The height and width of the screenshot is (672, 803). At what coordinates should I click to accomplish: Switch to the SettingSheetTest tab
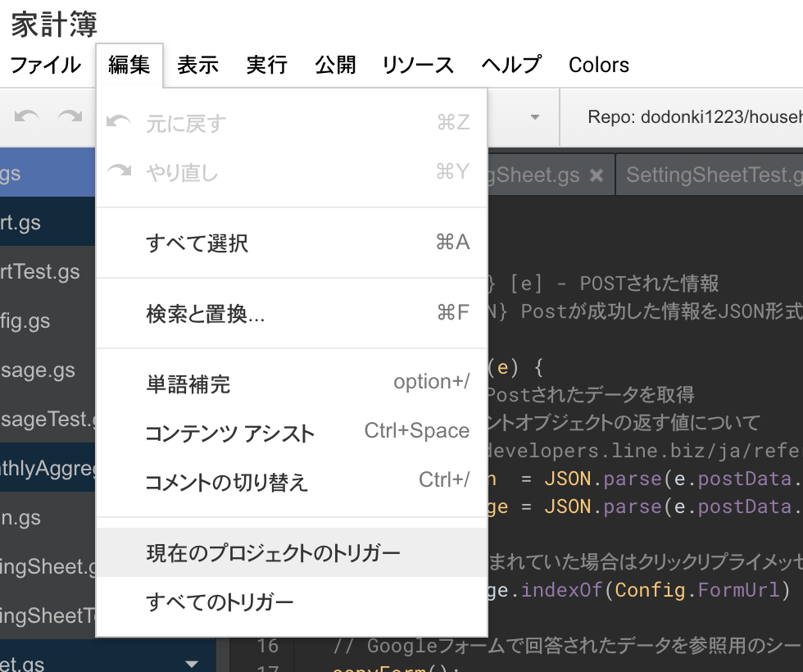coord(713,175)
